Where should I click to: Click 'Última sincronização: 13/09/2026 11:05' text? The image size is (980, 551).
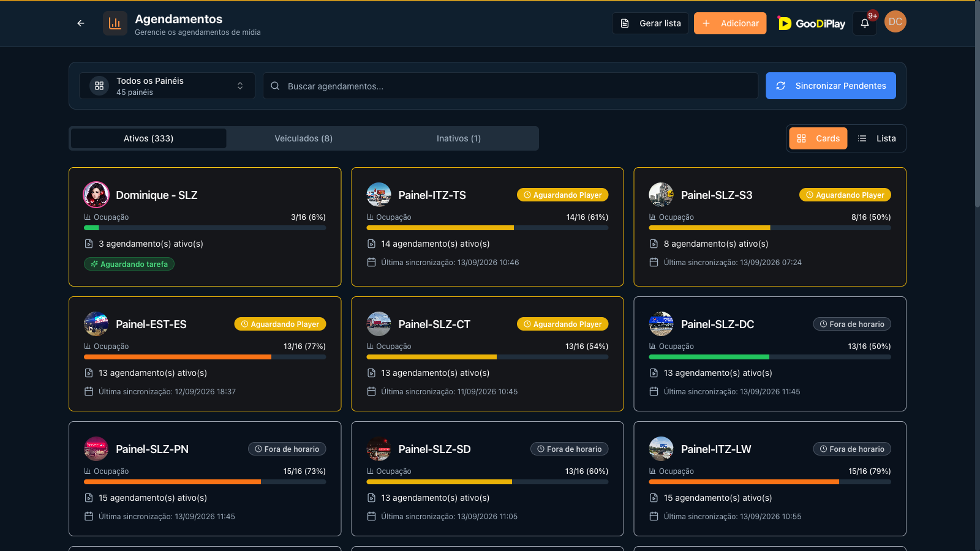tap(449, 516)
